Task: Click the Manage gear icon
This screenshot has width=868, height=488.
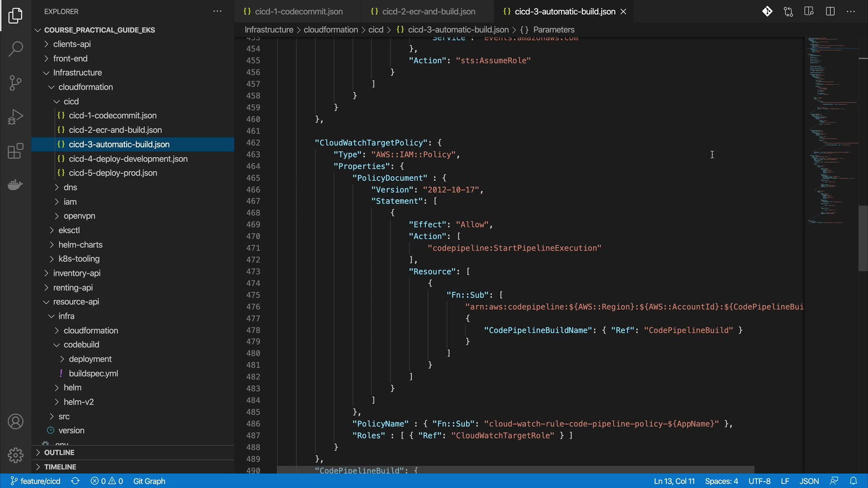Action: (15, 455)
